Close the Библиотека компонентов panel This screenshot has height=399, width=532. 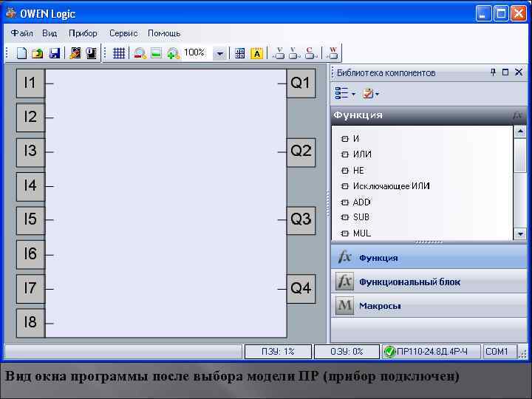click(519, 72)
